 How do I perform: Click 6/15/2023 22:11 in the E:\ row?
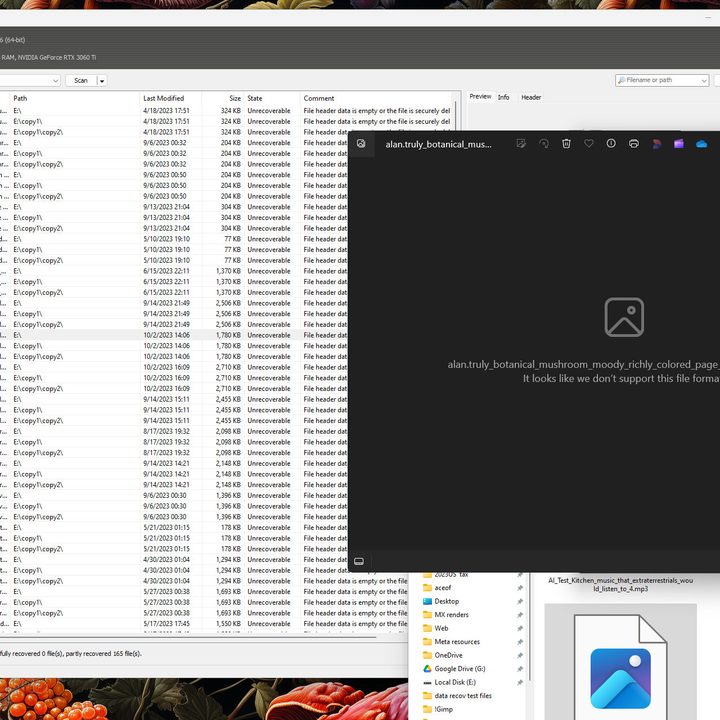166,271
